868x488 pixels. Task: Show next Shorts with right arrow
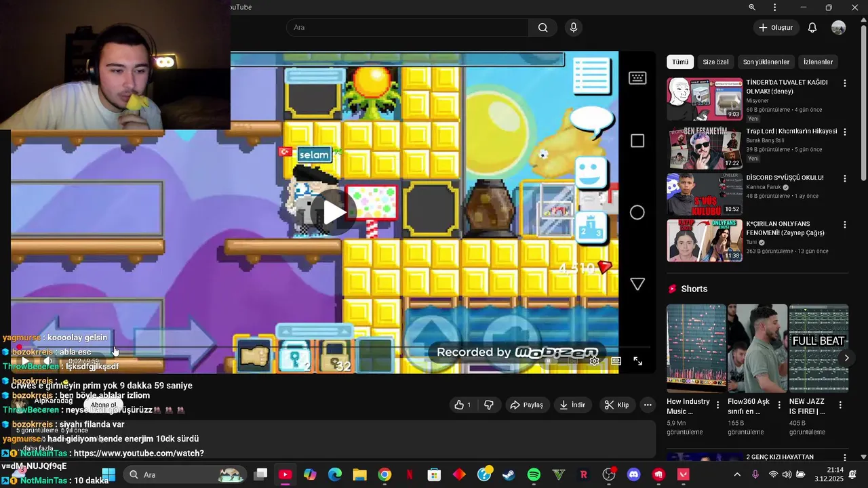(846, 358)
